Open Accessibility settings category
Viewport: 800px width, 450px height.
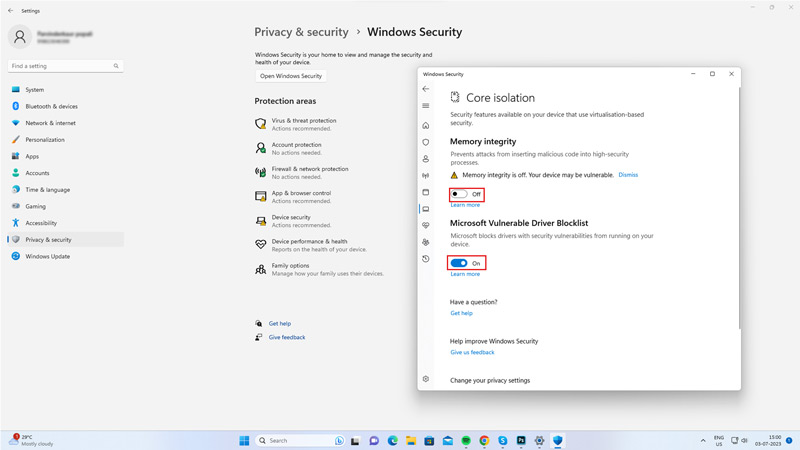coord(65,223)
